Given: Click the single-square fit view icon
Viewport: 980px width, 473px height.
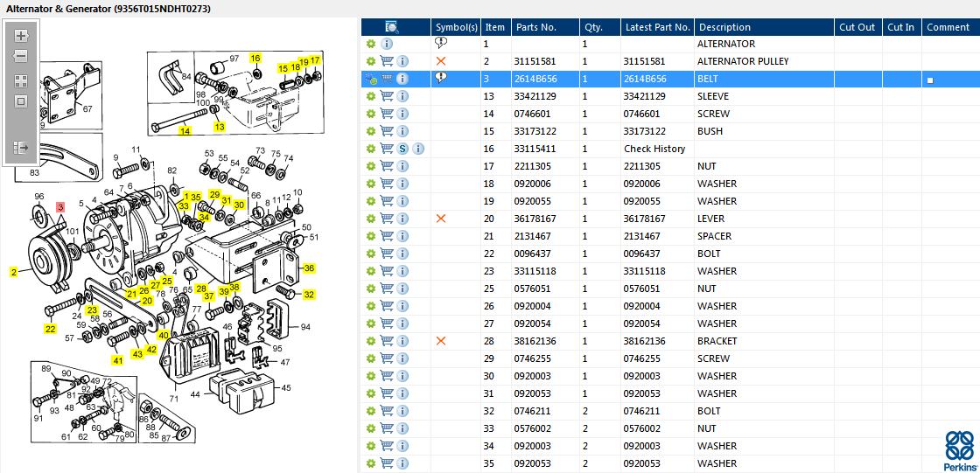Looking at the screenshot, I should pyautogui.click(x=21, y=101).
